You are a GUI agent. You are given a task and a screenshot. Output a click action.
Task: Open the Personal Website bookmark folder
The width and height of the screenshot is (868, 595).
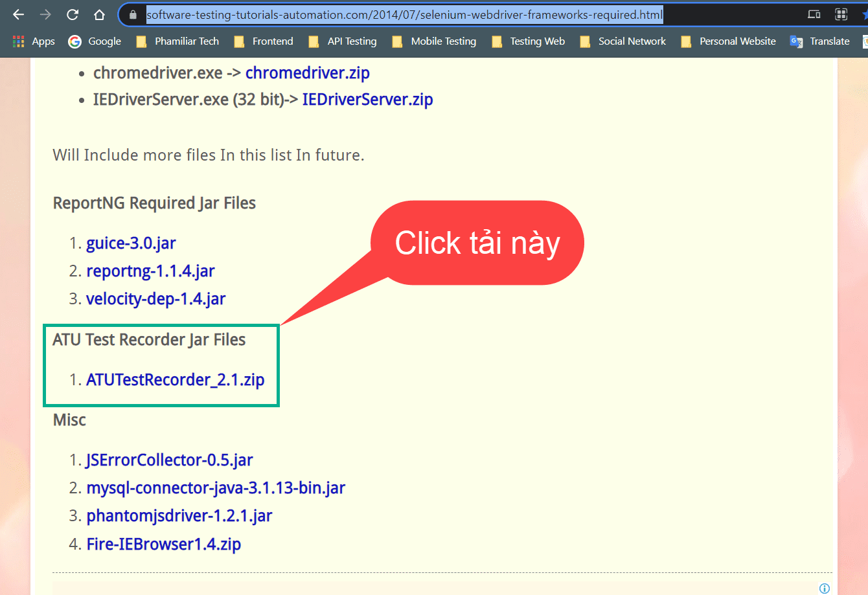point(729,41)
